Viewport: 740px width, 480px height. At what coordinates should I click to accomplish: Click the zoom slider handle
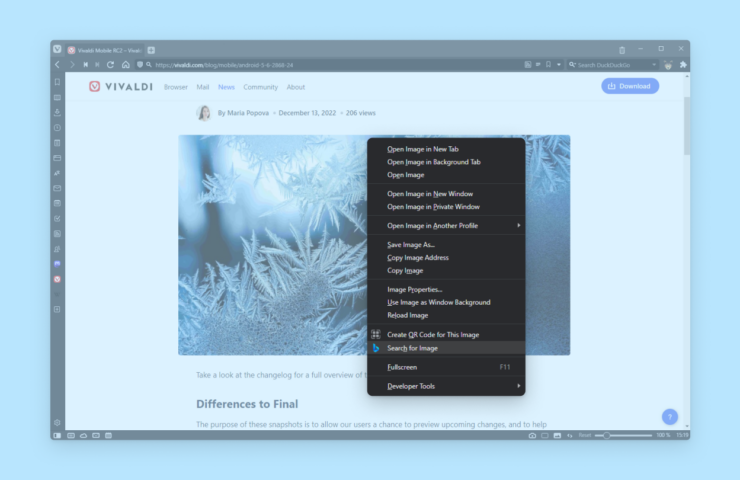606,435
